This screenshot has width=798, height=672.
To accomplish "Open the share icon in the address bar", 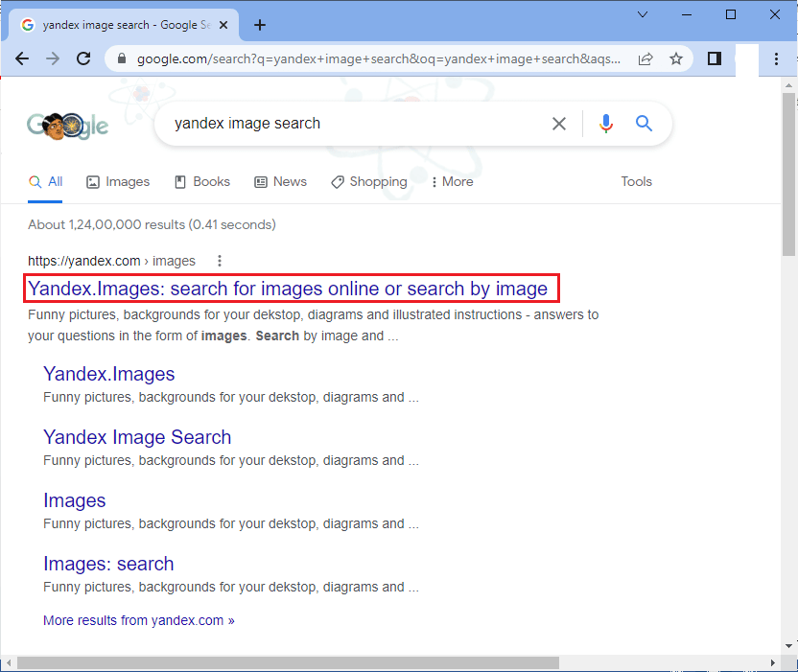I will coord(645,58).
